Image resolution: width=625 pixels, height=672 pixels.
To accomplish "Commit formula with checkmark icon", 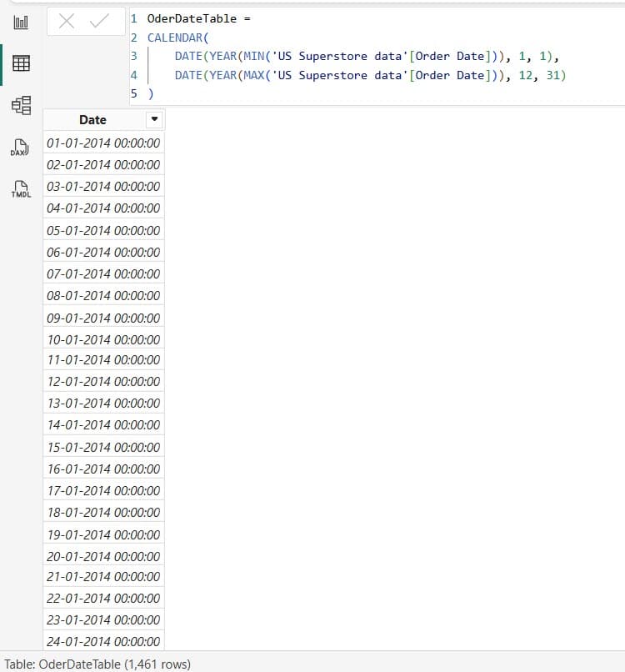I will click(99, 21).
